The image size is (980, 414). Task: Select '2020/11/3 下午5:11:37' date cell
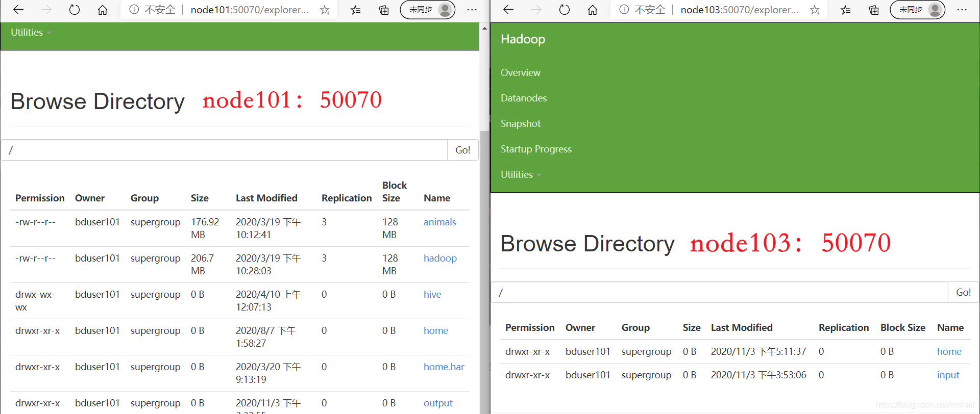click(x=758, y=351)
